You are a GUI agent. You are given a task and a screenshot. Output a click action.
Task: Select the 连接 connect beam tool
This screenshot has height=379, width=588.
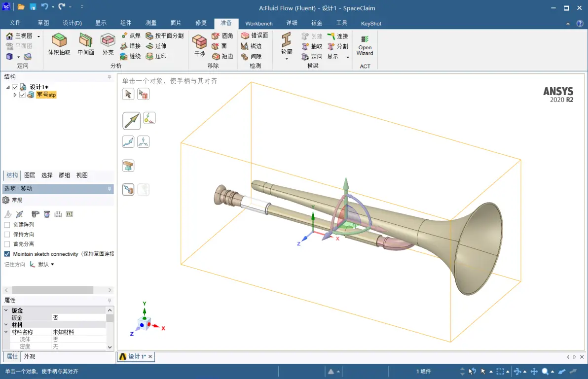point(338,36)
